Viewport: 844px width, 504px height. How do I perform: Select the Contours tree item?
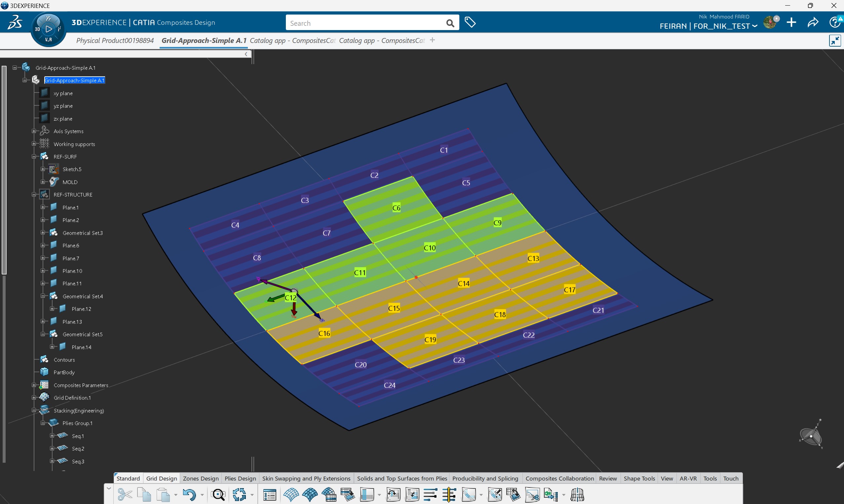pos(64,360)
